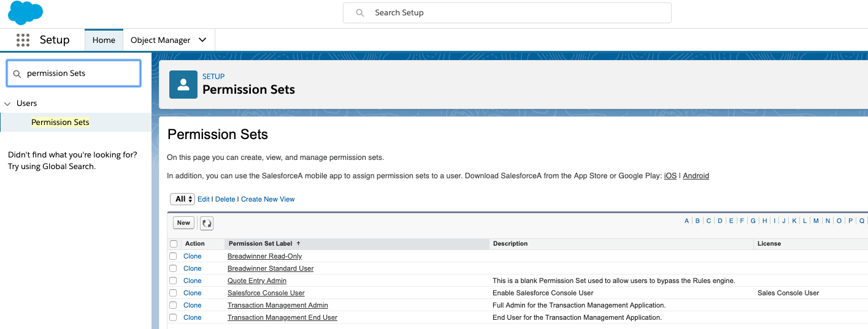Filter list by letter H

coord(764,221)
